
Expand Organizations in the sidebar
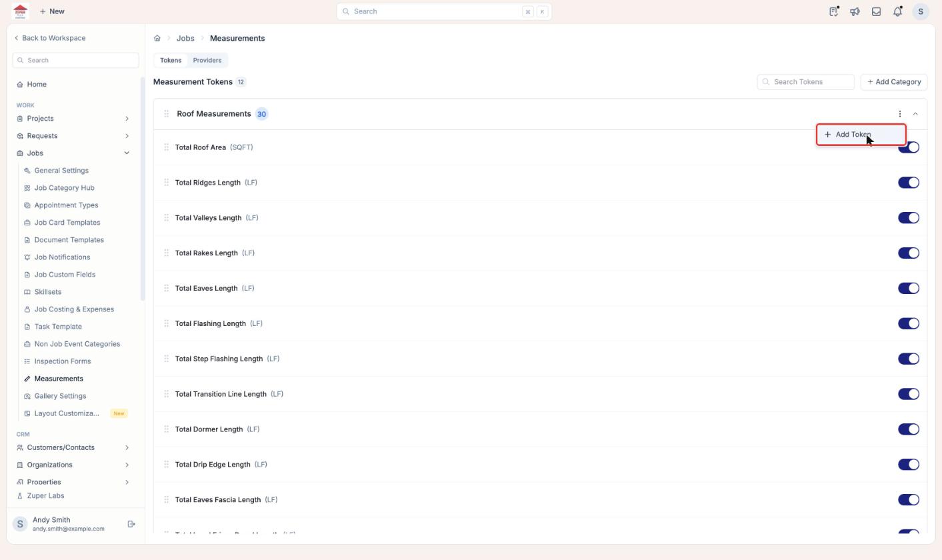click(127, 465)
